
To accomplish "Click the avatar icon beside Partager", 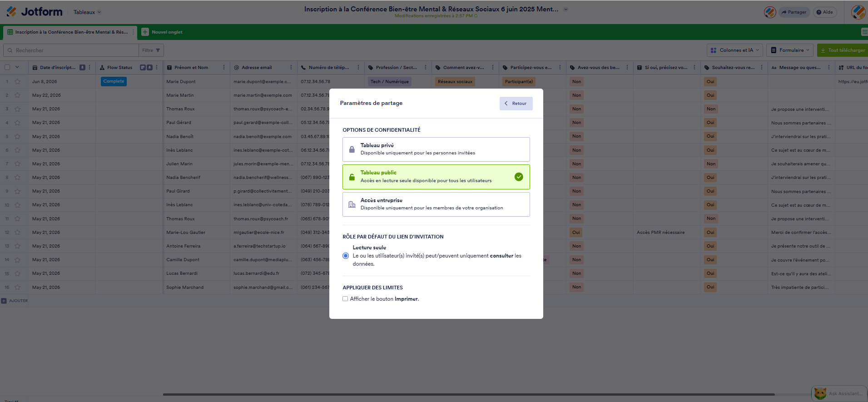I will click(x=770, y=12).
